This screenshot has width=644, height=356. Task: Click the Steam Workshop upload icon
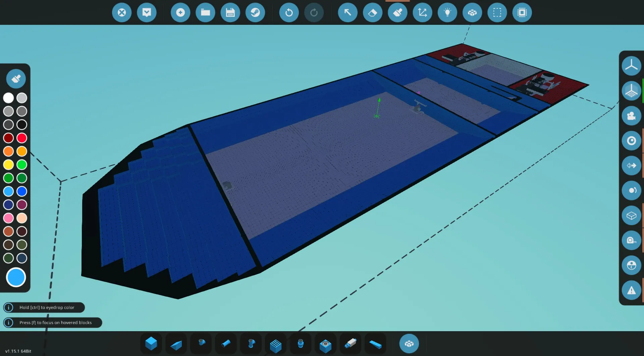pyautogui.click(x=255, y=13)
